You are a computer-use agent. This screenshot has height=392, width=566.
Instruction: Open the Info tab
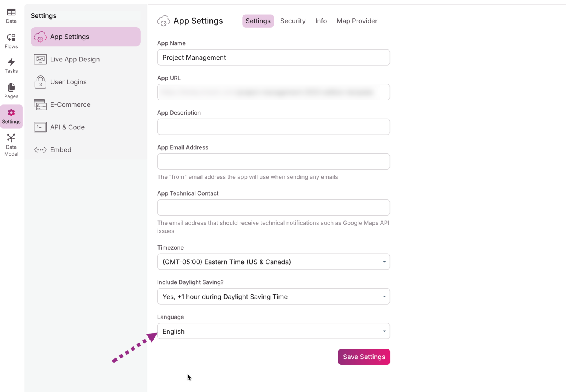321,21
